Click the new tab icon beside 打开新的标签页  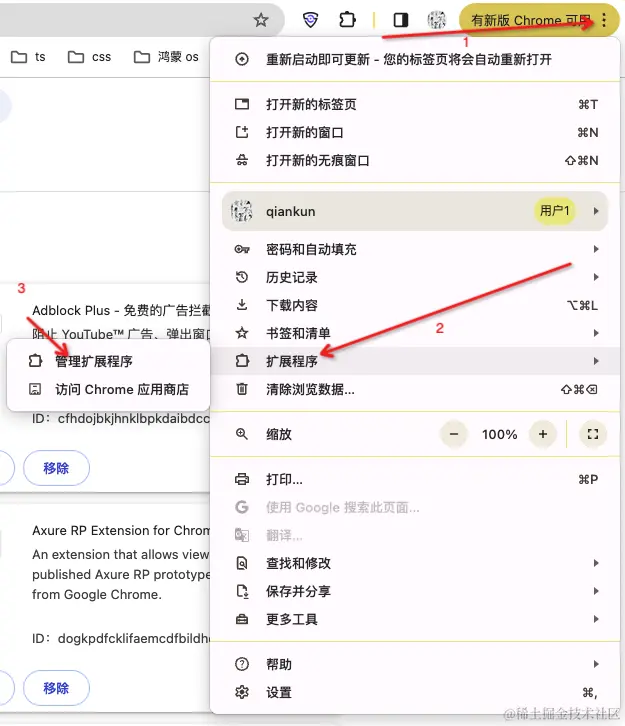pos(242,104)
